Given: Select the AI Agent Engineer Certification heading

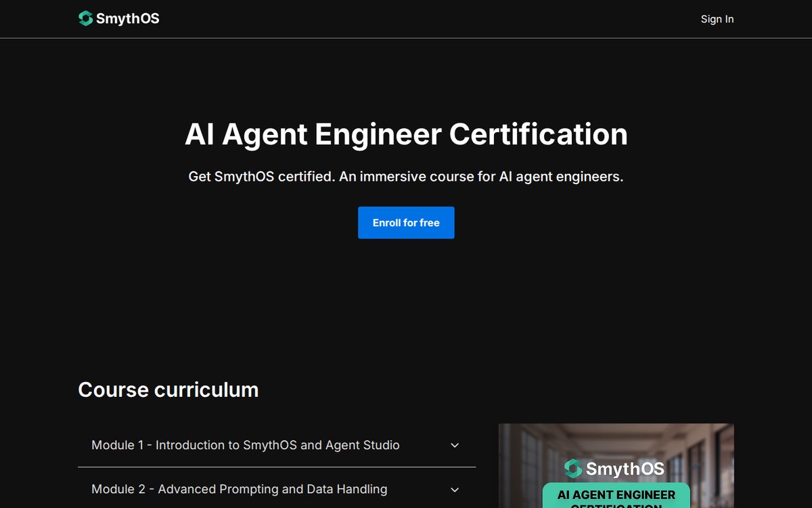Looking at the screenshot, I should (406, 134).
